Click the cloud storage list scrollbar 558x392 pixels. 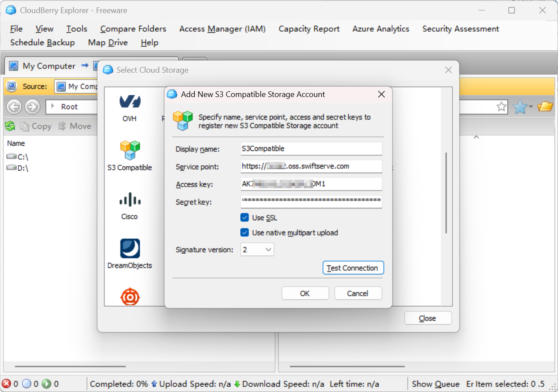446,193
